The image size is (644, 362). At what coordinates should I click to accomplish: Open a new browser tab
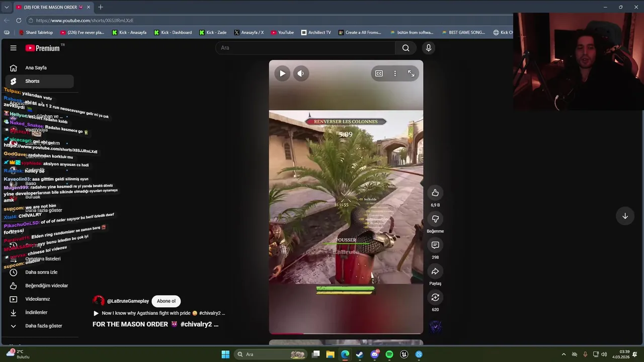tap(101, 7)
